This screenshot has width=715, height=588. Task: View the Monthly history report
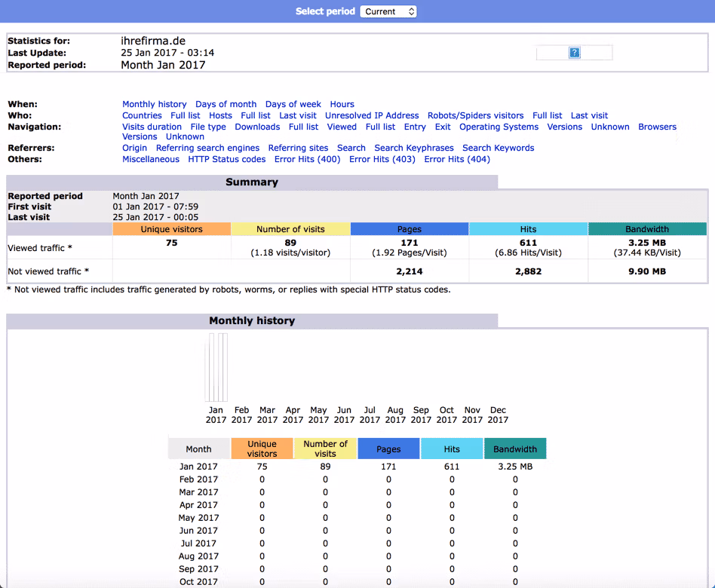coord(154,104)
